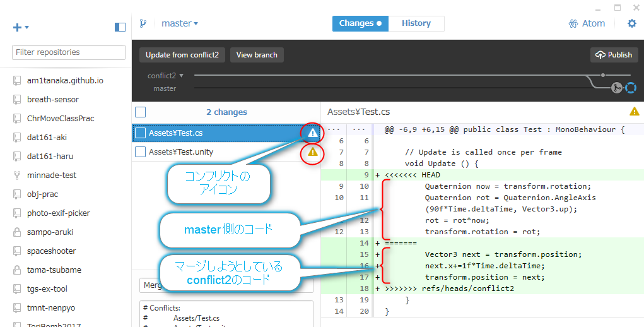Click the diff hunk header line
The width and height of the screenshot is (644, 327).
pos(482,129)
